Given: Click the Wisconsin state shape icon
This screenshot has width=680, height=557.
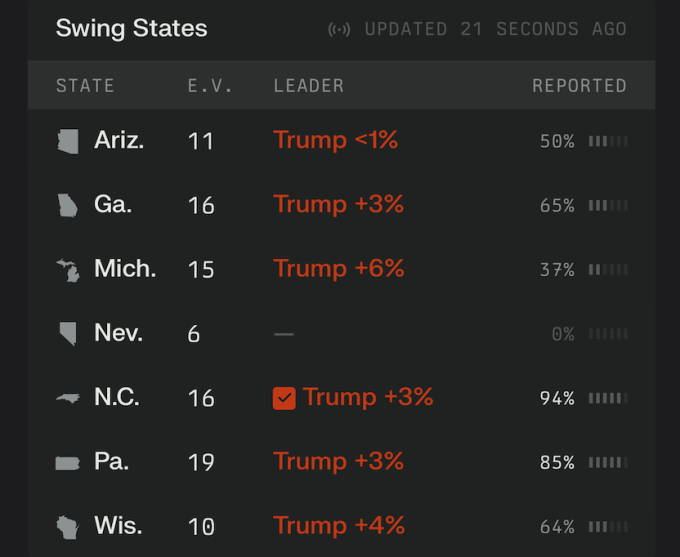Looking at the screenshot, I should click(x=68, y=526).
